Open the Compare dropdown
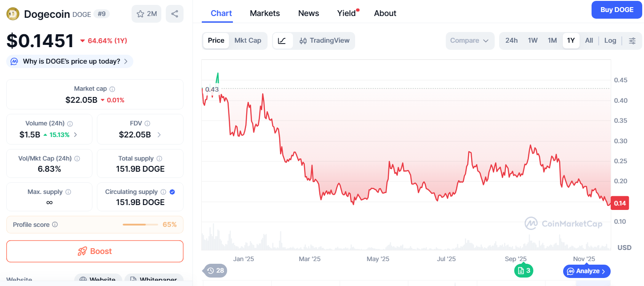The image size is (644, 286). 469,40
